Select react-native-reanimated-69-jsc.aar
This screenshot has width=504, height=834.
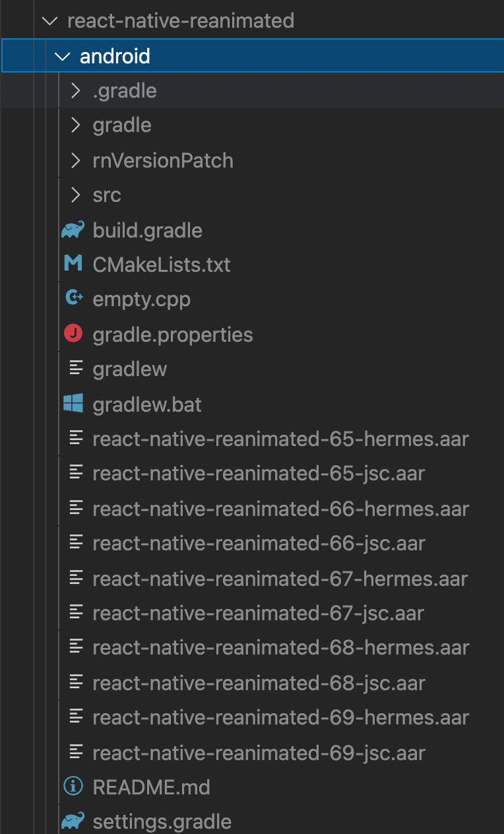[260, 752]
